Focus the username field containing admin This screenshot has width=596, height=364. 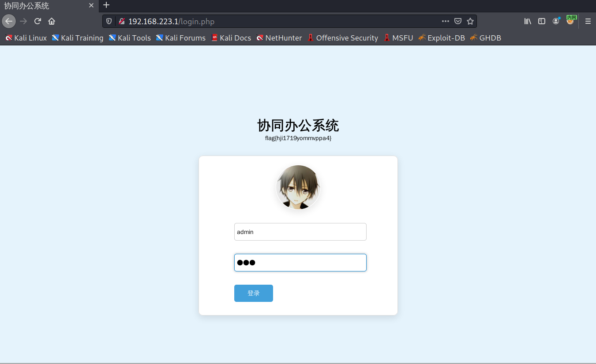pos(300,232)
